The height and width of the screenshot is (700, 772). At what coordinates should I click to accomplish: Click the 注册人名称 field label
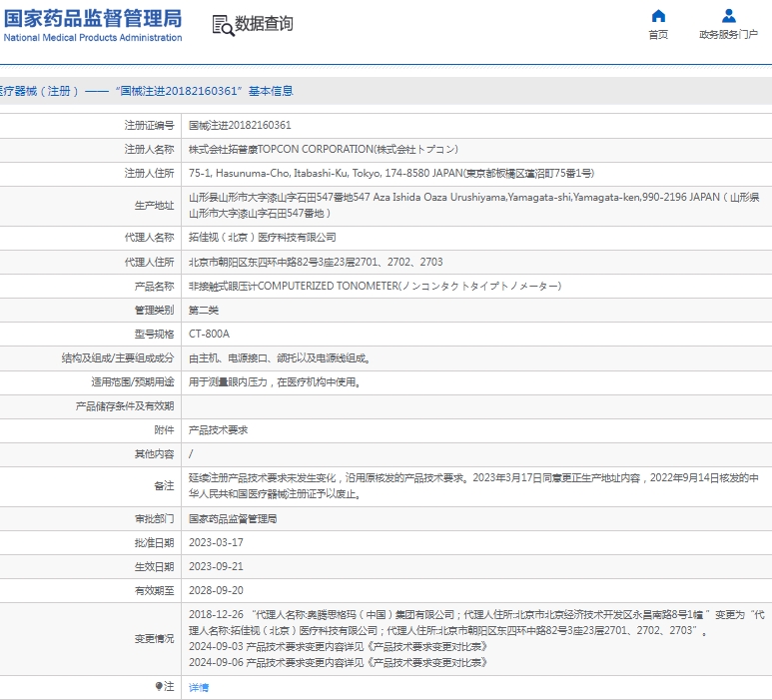coord(149,149)
